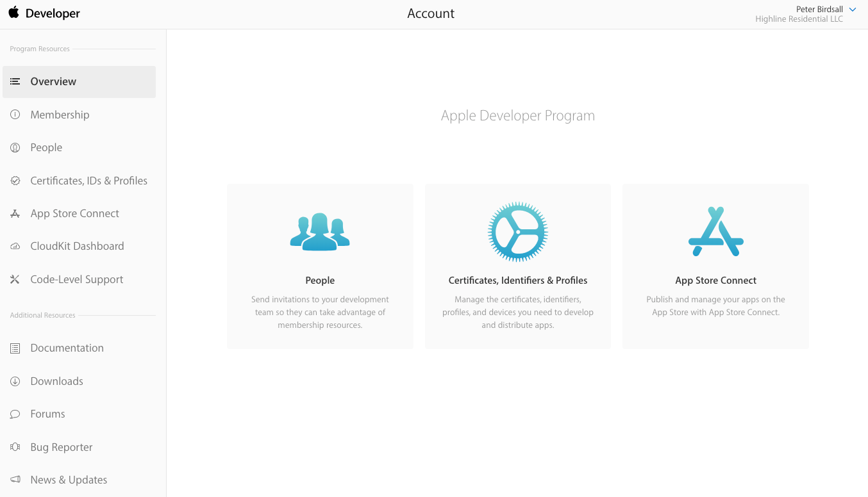Click the Highline Residential LLC team name
Screen dimensions: 868x497
(799, 19)
